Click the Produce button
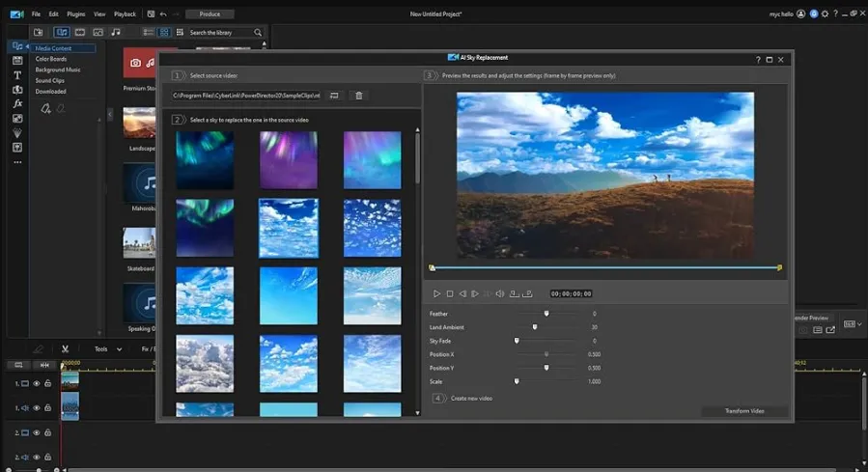Viewport: 868px width, 472px height. point(210,14)
